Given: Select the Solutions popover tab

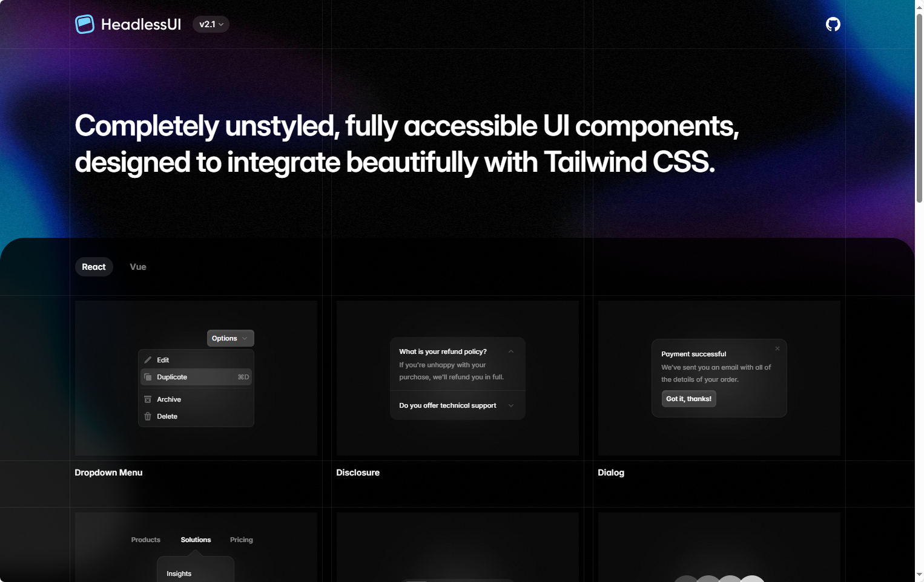Looking at the screenshot, I should pyautogui.click(x=196, y=540).
